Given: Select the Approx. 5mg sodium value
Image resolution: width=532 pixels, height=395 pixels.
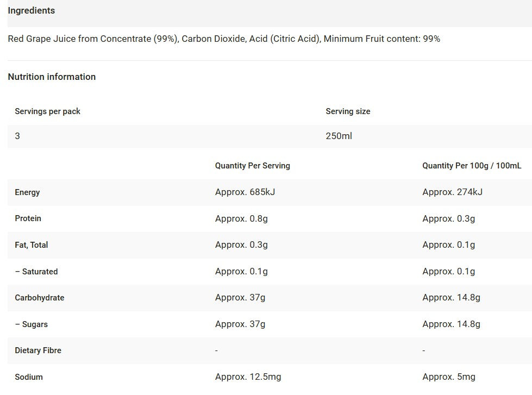Looking at the screenshot, I should point(448,377).
